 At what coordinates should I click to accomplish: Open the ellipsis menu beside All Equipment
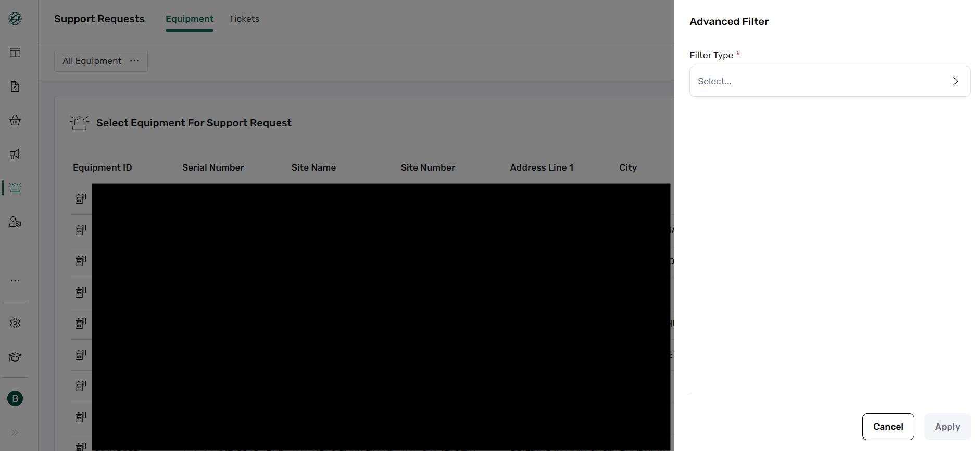pyautogui.click(x=134, y=61)
